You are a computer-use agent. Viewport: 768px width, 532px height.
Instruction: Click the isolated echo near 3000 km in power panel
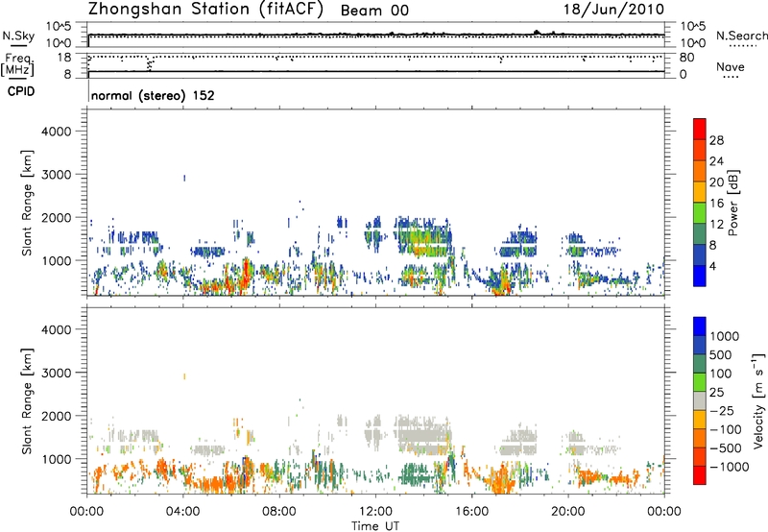point(184,178)
